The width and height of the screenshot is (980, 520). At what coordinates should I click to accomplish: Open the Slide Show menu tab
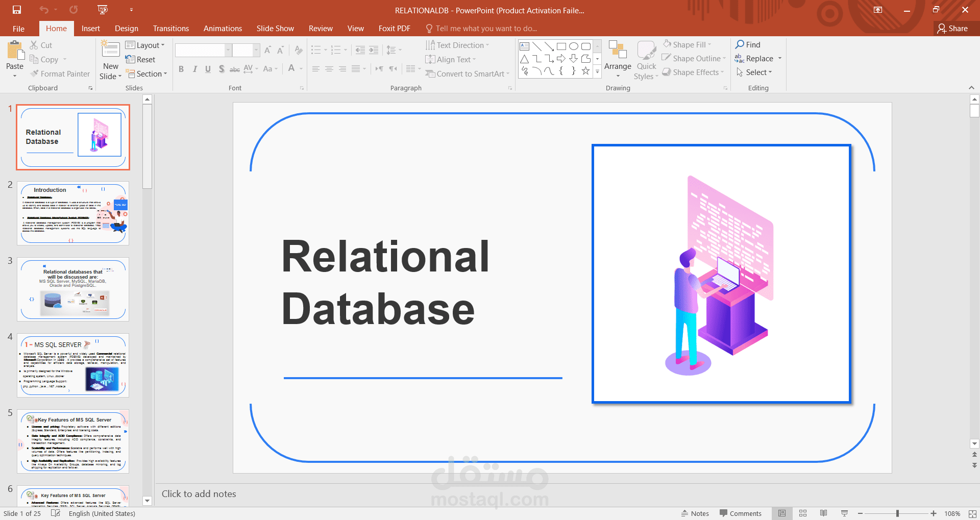coord(275,28)
